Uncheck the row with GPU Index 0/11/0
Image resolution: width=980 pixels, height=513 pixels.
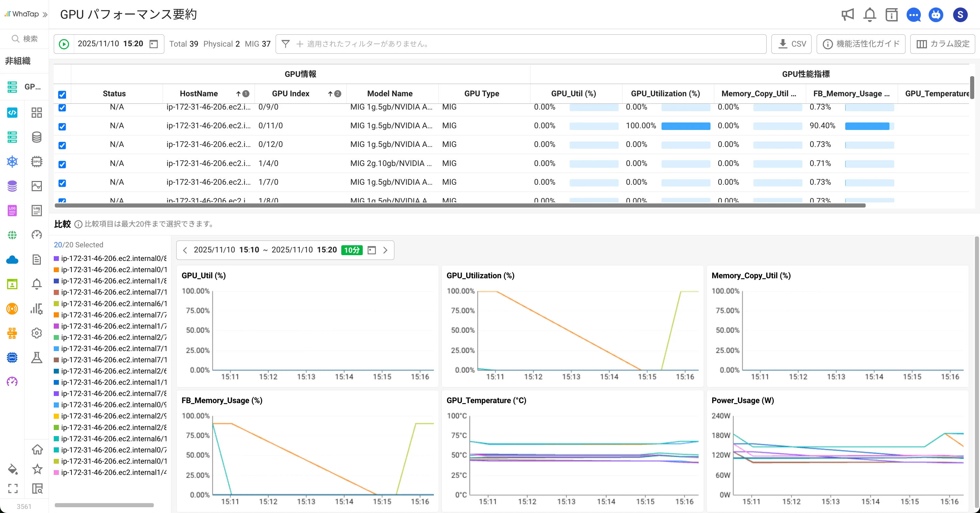click(x=62, y=126)
